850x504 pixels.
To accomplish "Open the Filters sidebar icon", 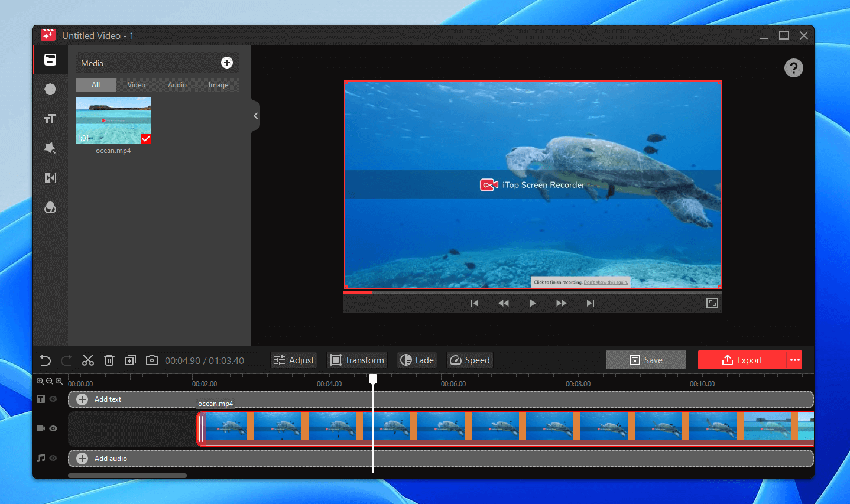I will (x=50, y=207).
